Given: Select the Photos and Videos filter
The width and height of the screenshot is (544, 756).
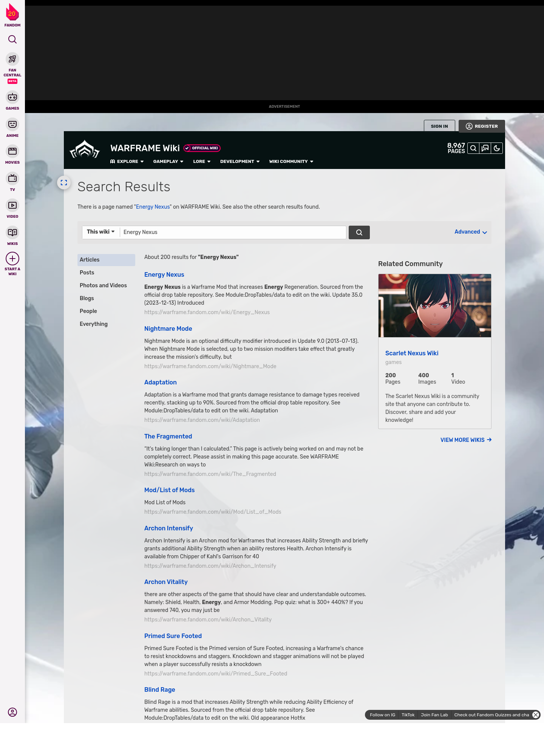Looking at the screenshot, I should [106, 285].
